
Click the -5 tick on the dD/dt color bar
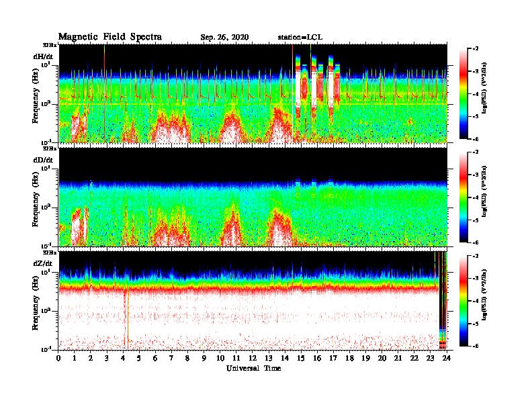coord(476,220)
